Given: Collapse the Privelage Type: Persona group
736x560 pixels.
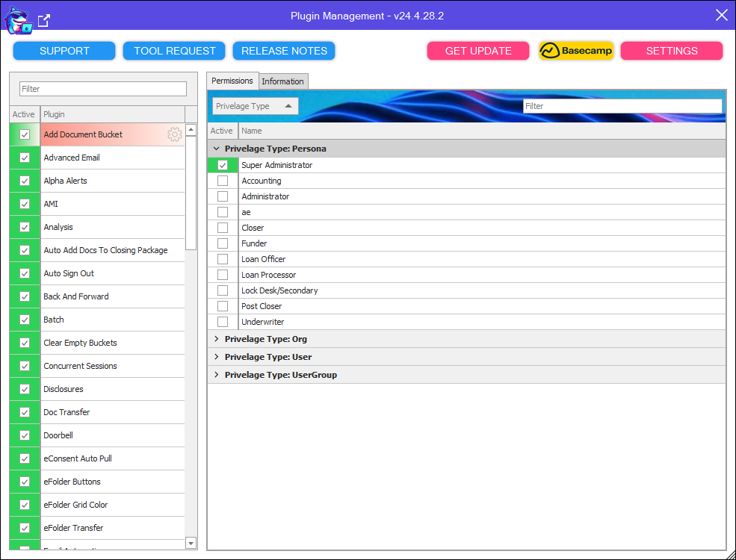Looking at the screenshot, I should (x=217, y=149).
